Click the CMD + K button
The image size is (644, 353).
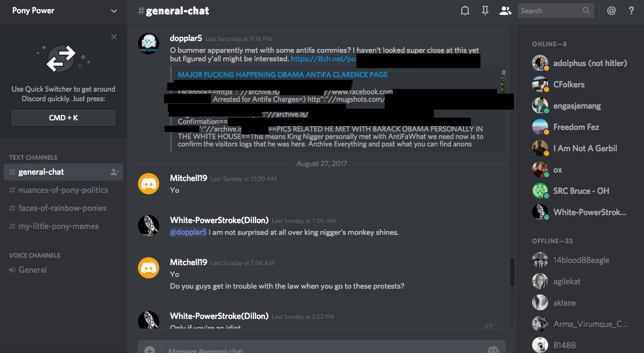point(63,118)
